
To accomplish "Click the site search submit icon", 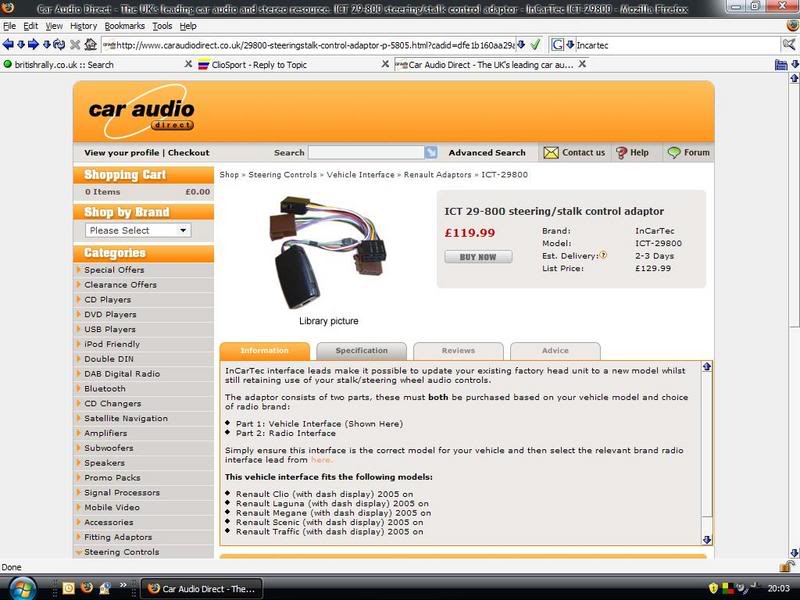I will (x=431, y=153).
